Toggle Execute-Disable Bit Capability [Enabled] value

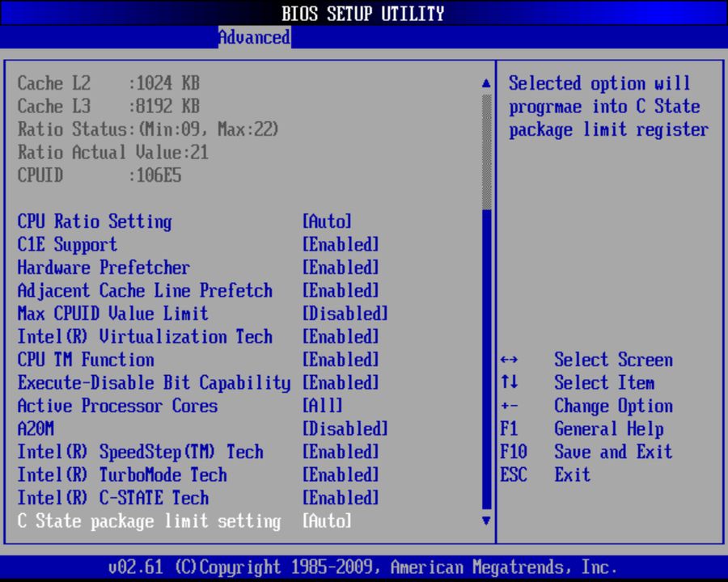point(341,383)
